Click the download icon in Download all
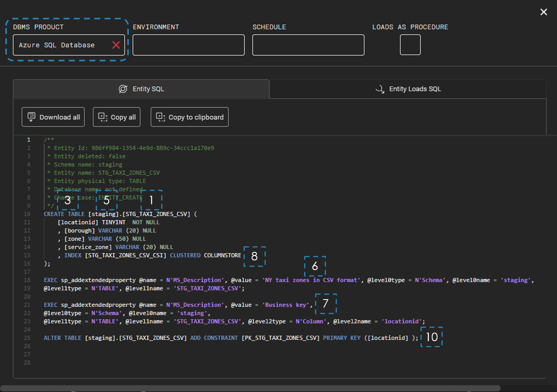The height and width of the screenshot is (392, 557). click(31, 117)
